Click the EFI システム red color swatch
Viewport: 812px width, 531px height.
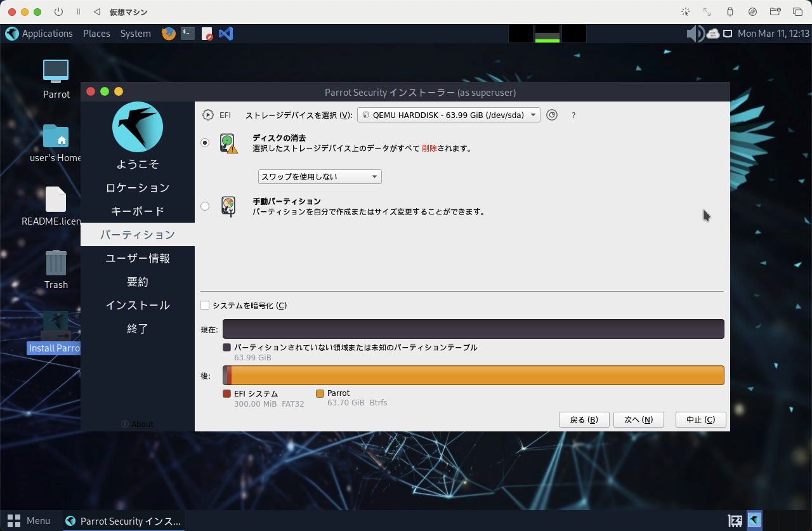[227, 393]
